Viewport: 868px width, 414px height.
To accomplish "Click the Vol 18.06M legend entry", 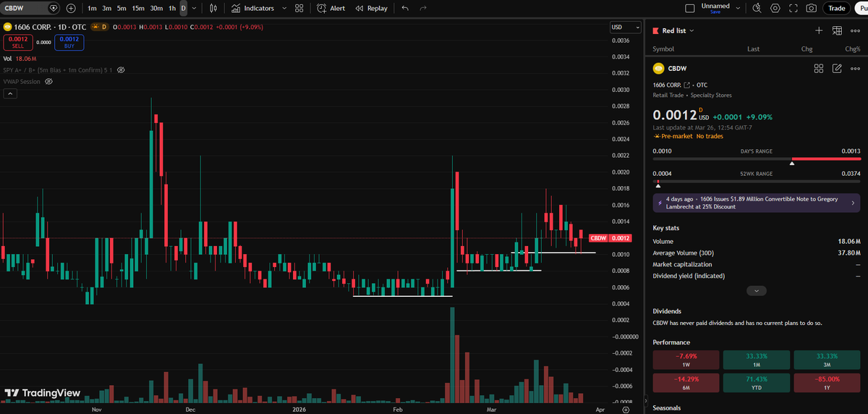I will coord(20,59).
